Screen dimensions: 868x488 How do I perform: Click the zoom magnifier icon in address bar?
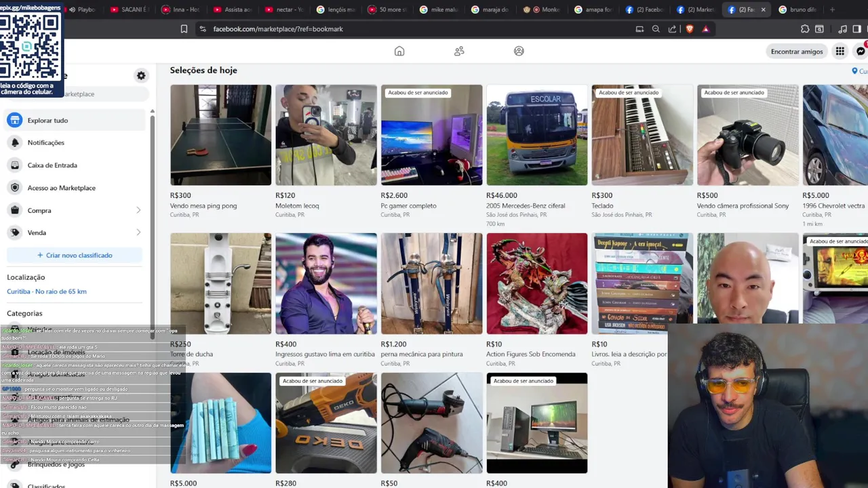(x=656, y=29)
